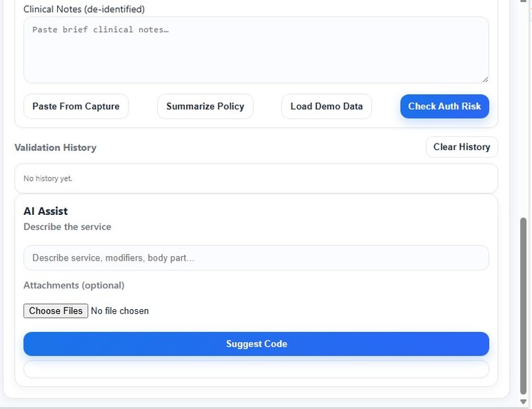Click the 'No file chosen' label
The image size is (532, 409).
[120, 310]
